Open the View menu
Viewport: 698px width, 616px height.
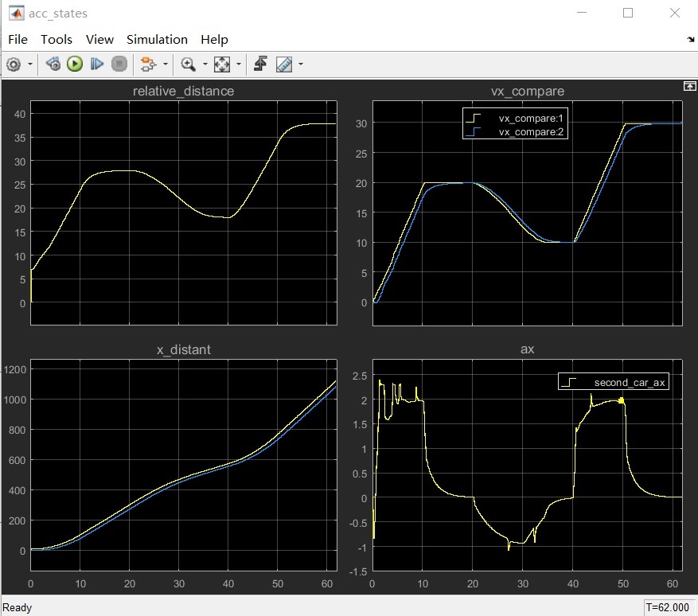(x=99, y=40)
